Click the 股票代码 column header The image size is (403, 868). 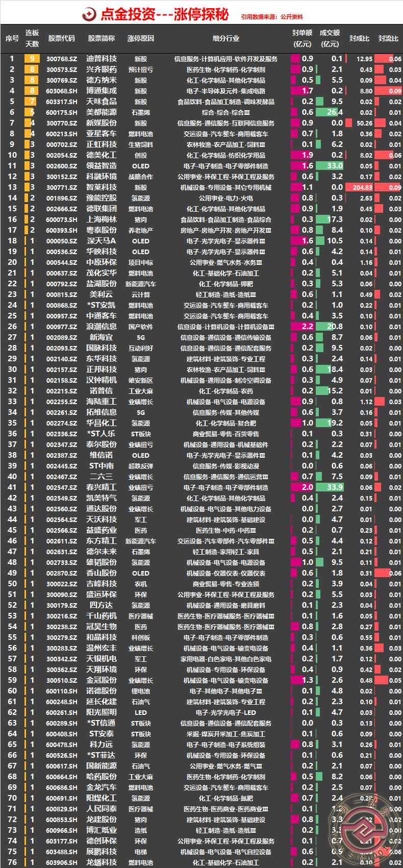pos(62,39)
